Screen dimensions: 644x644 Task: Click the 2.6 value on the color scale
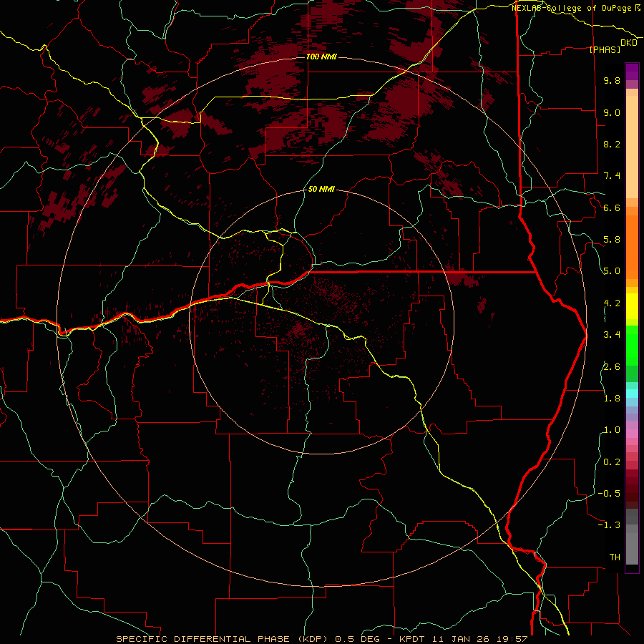click(x=612, y=367)
